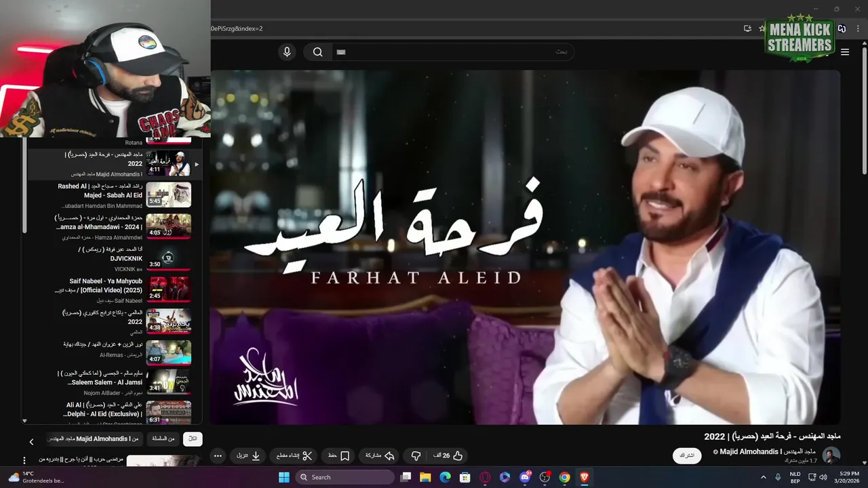Play Rashed Al Majed - Sabah Al Eid
Viewport: 868px width, 488px height.
tap(169, 195)
